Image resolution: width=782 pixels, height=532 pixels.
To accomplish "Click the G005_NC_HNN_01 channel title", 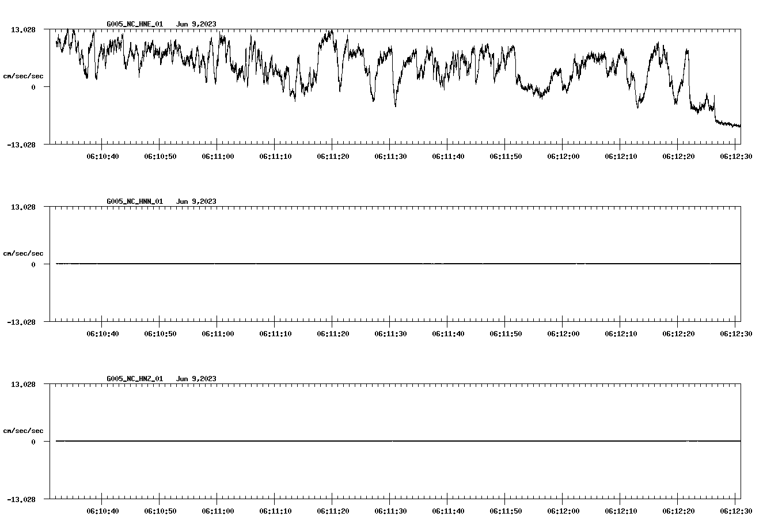I will 135,202.
